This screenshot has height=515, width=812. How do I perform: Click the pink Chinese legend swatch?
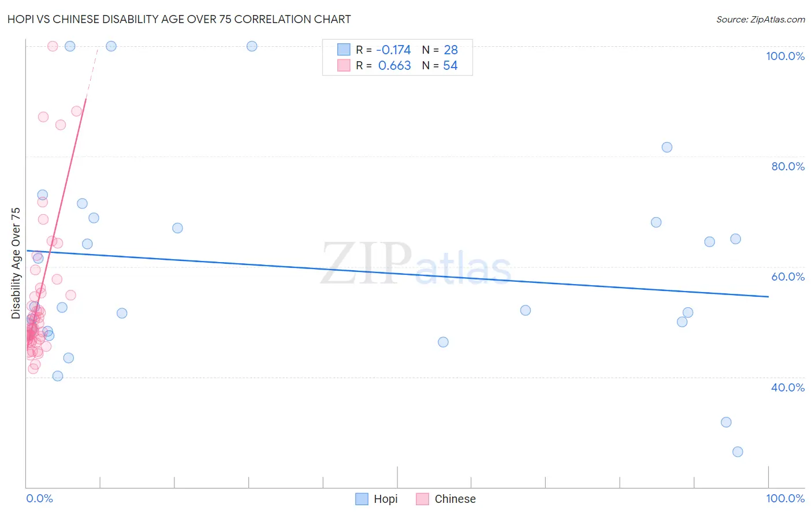point(423,499)
